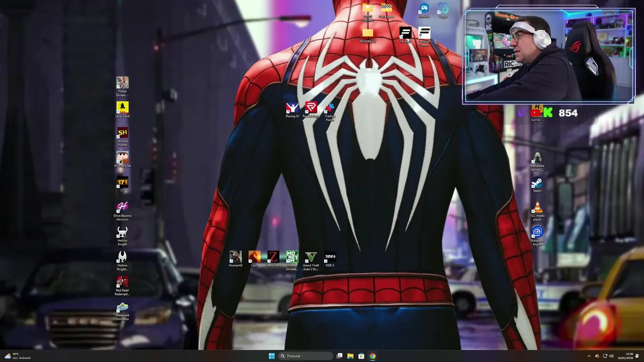
Task: Open the network tray icon
Action: pyautogui.click(x=604, y=356)
